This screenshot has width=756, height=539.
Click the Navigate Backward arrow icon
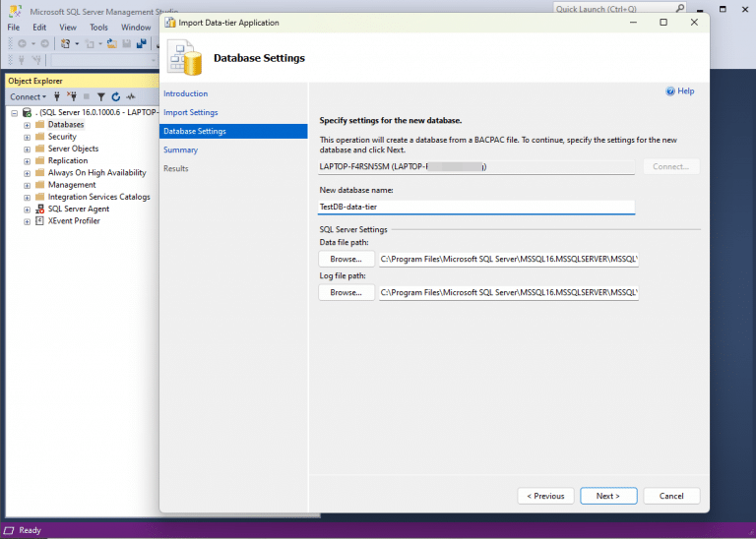23,44
